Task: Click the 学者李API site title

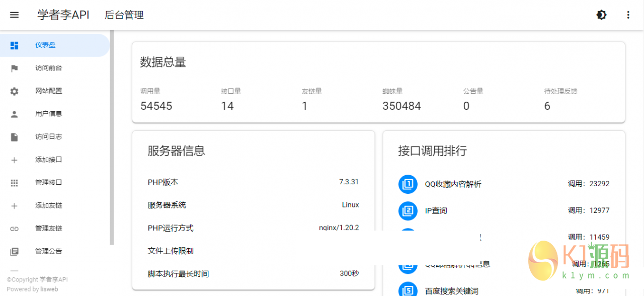Action: pos(63,15)
